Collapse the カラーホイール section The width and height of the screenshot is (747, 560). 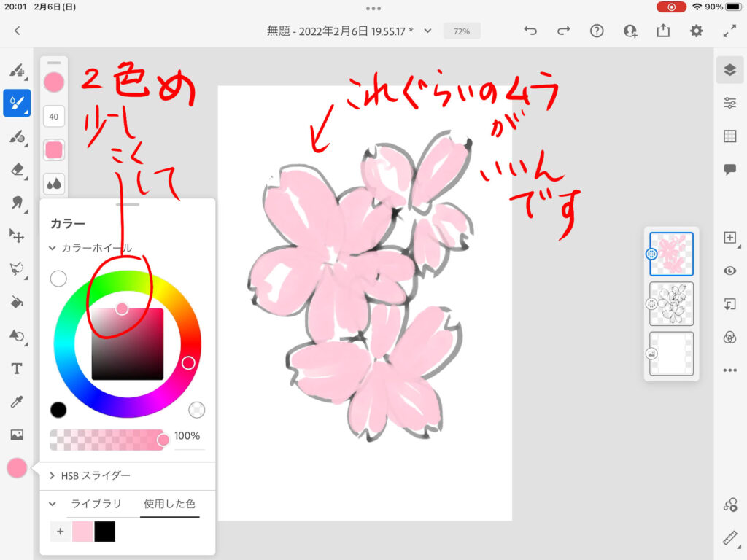tap(53, 248)
